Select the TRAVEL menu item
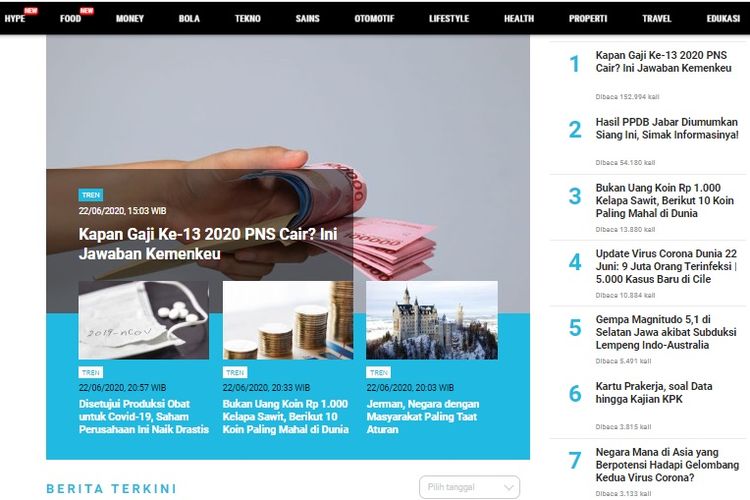 click(x=656, y=19)
